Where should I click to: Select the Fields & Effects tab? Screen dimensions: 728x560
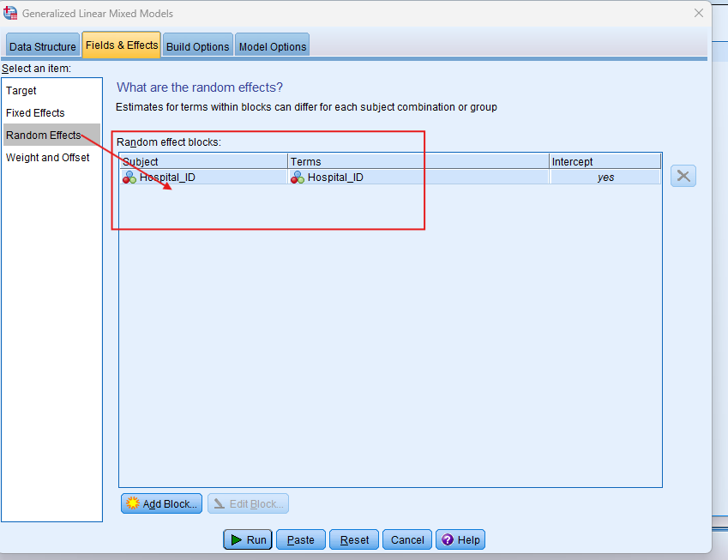(122, 45)
